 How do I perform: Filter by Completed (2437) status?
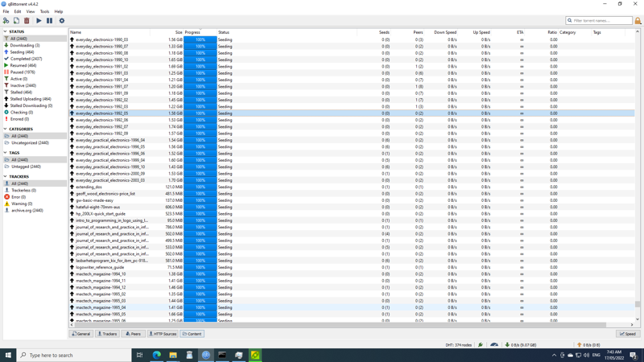(x=26, y=59)
